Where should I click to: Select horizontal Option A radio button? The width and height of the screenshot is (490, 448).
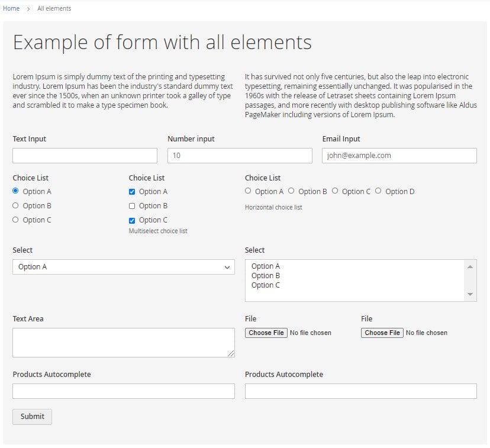tap(248, 191)
